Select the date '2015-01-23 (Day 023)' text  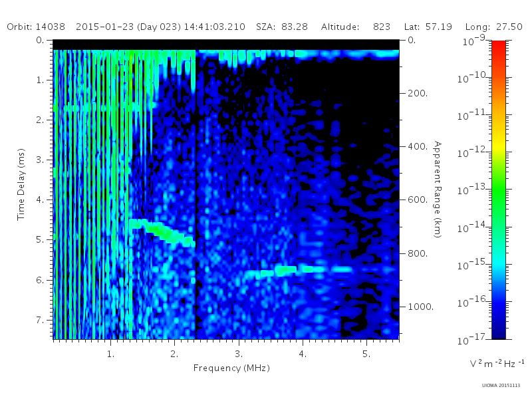pyautogui.click(x=128, y=27)
